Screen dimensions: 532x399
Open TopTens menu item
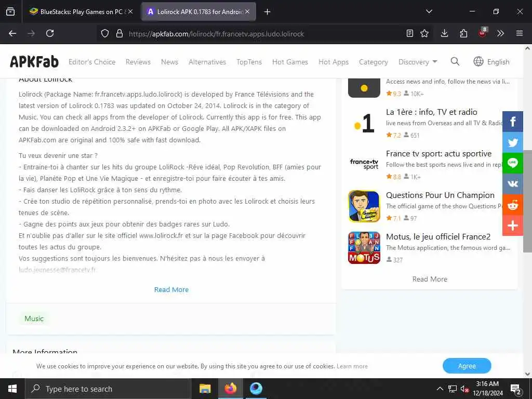coord(249,62)
